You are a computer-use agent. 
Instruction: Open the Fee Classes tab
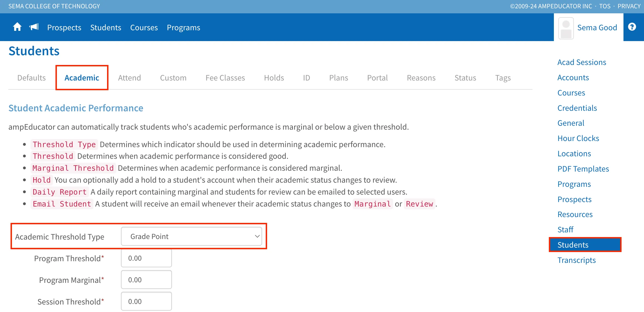tap(225, 78)
